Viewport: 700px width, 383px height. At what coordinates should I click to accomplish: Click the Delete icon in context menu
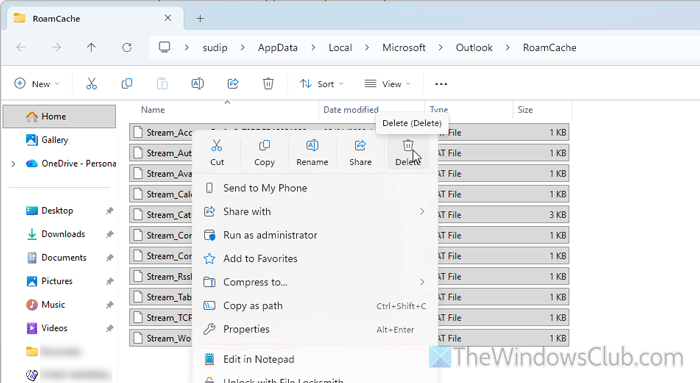tap(408, 146)
